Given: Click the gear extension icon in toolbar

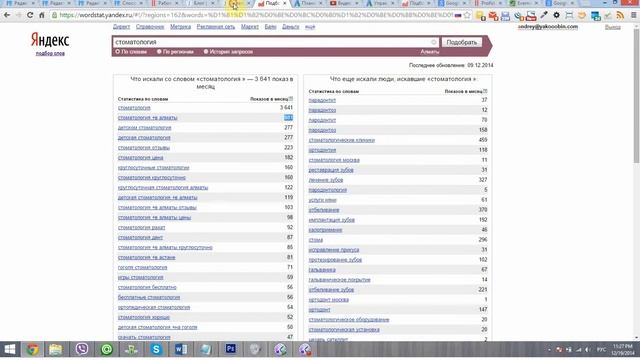Looking at the screenshot, I should point(556,16).
